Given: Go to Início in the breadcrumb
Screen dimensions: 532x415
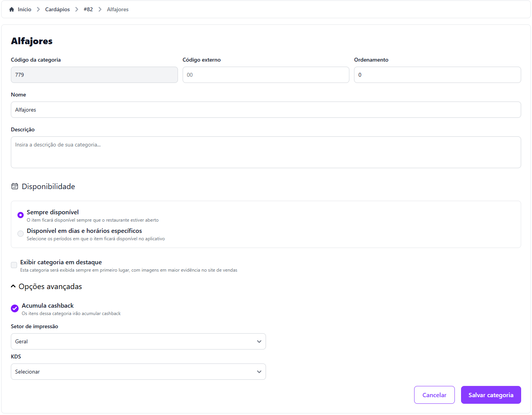Looking at the screenshot, I should (x=24, y=9).
